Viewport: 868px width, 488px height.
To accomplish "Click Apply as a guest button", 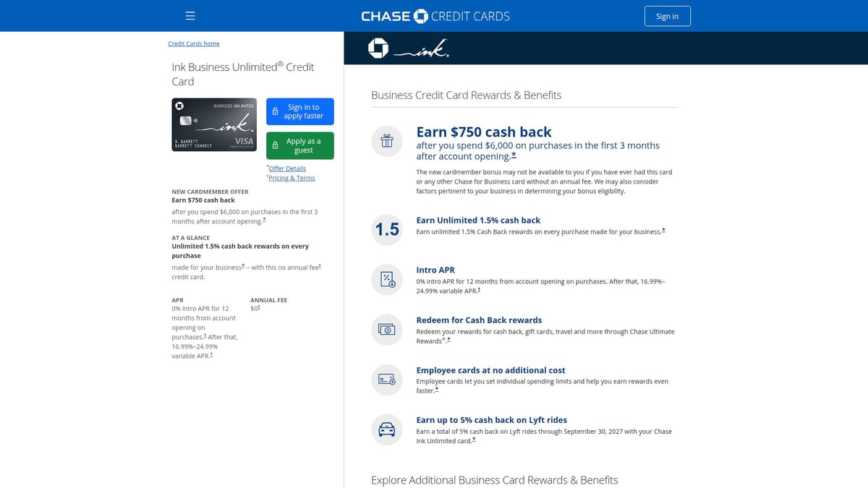I will click(300, 145).
